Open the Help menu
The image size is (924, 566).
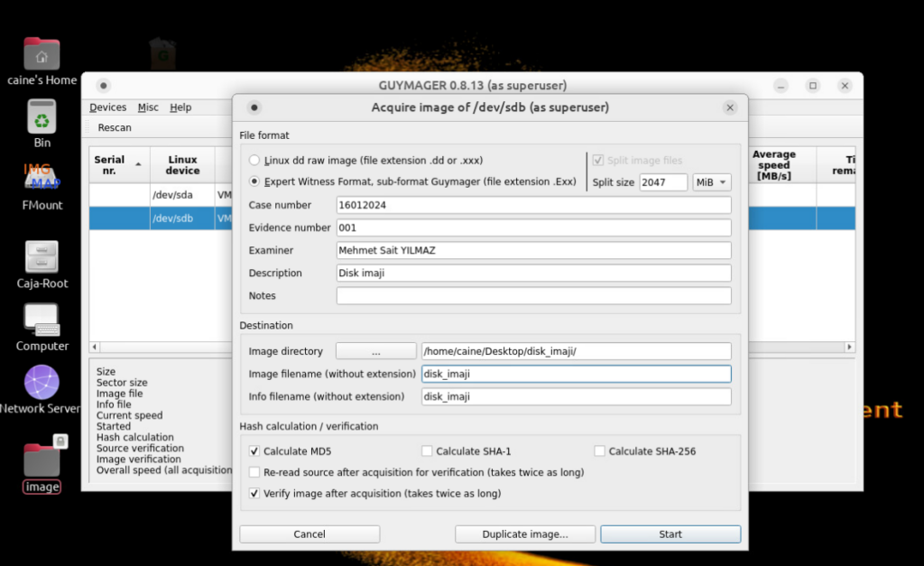[180, 107]
